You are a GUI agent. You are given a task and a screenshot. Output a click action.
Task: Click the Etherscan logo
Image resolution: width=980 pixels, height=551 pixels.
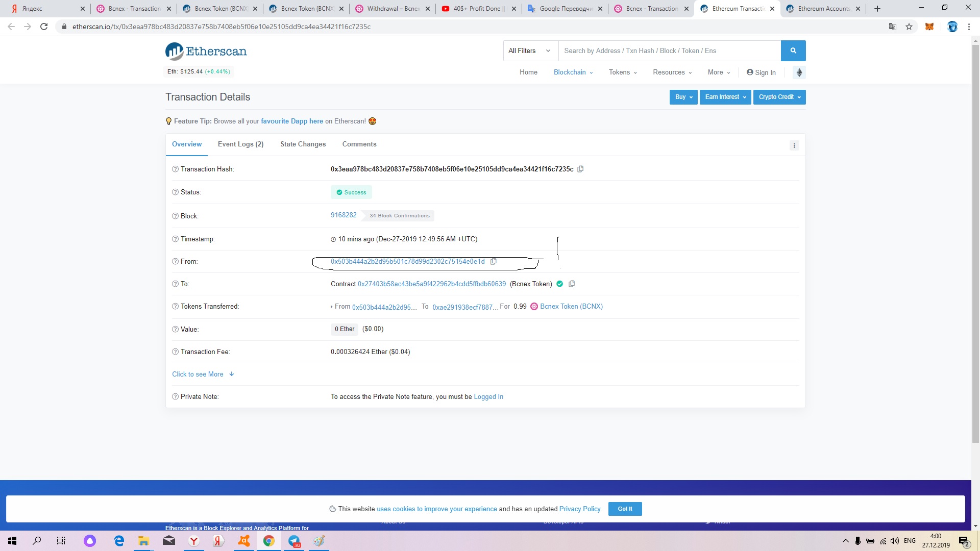tap(206, 52)
